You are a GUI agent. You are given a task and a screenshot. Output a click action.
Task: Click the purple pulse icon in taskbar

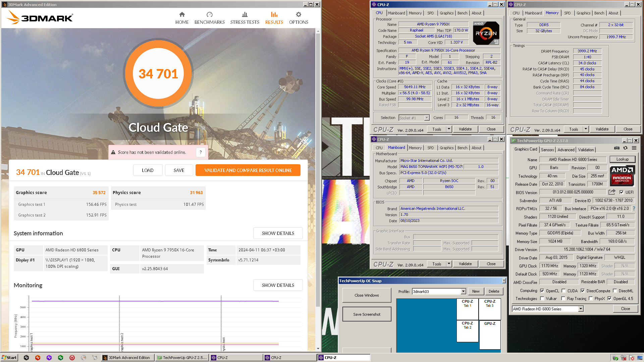pyautogui.click(x=49, y=358)
